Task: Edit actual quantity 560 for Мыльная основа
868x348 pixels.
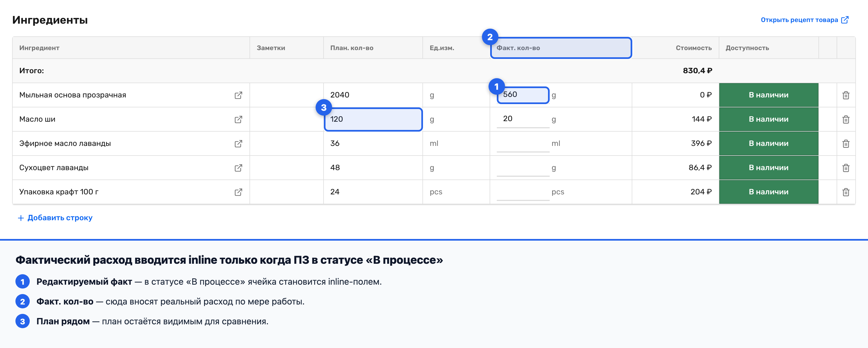Action: 523,95
